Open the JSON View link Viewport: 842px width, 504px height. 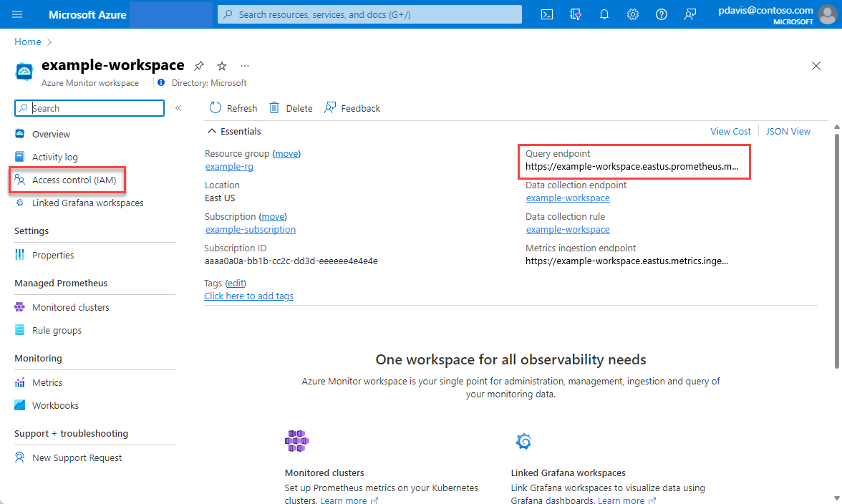point(788,131)
